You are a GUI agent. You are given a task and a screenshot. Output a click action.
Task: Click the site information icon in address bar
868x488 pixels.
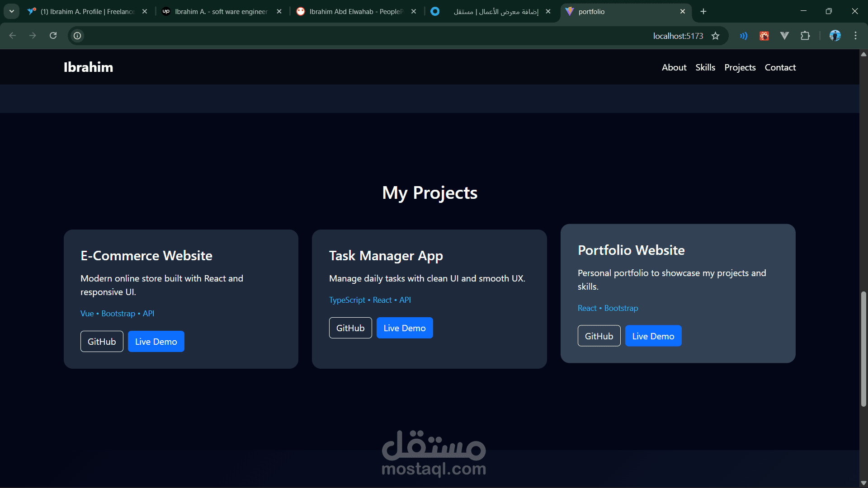pyautogui.click(x=77, y=36)
